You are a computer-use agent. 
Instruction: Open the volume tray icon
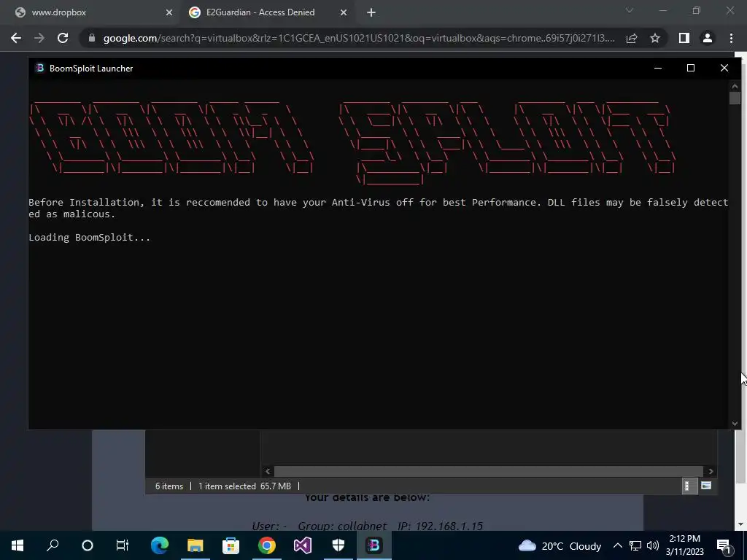tap(653, 545)
